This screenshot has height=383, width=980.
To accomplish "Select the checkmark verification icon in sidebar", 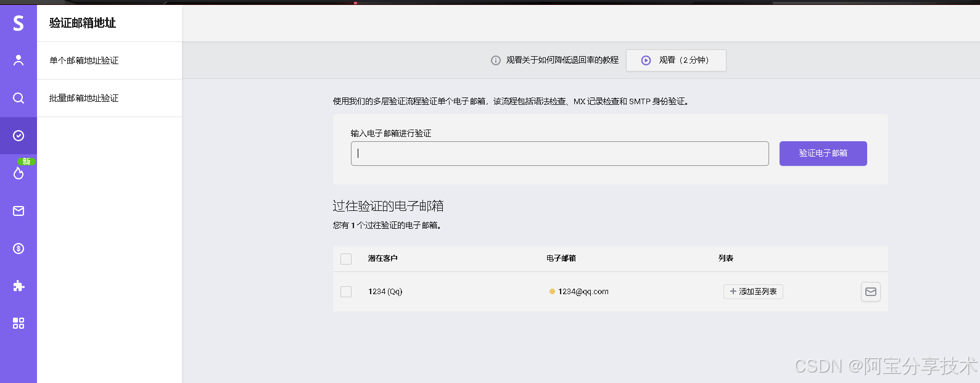I will tap(19, 136).
